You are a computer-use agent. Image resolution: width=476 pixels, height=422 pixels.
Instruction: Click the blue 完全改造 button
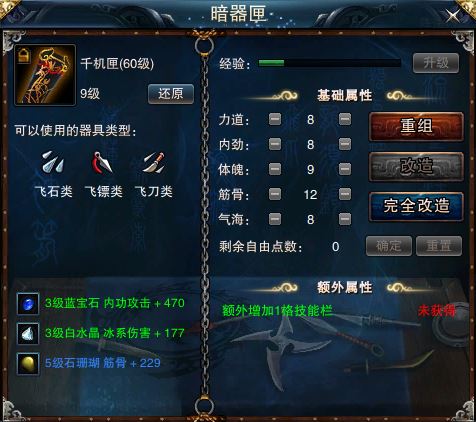tap(416, 206)
